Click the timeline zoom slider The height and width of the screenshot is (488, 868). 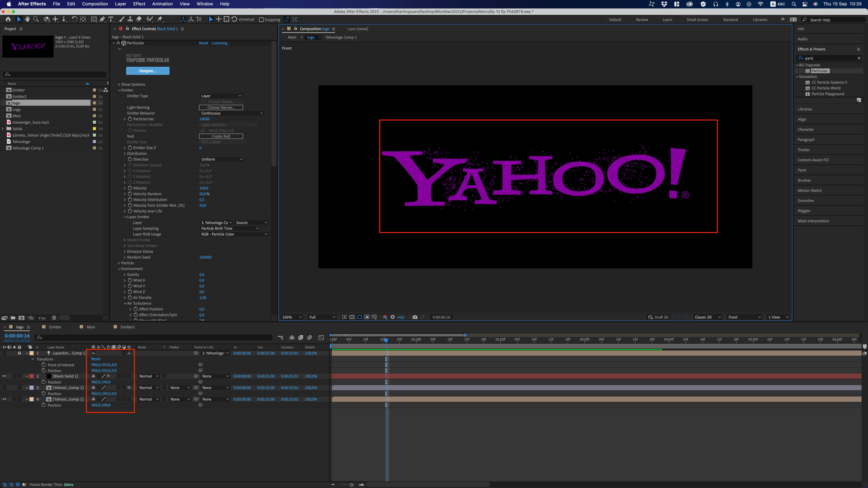click(x=351, y=485)
